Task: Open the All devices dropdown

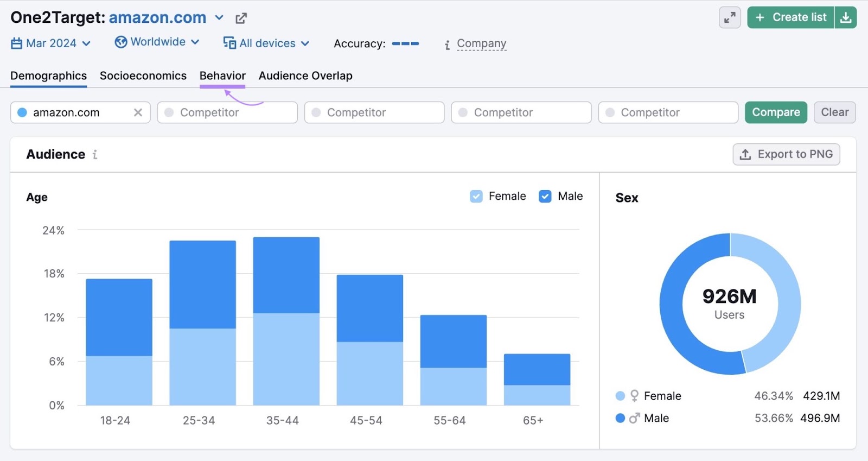Action: pos(266,43)
